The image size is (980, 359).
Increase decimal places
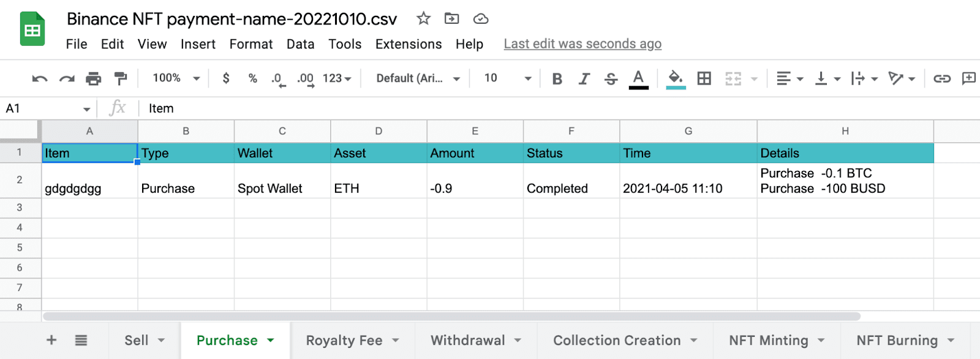click(x=306, y=79)
